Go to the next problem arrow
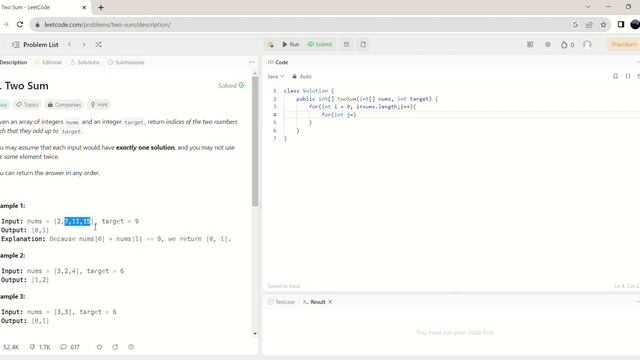Screen dimensions: 640x360 click(84, 44)
